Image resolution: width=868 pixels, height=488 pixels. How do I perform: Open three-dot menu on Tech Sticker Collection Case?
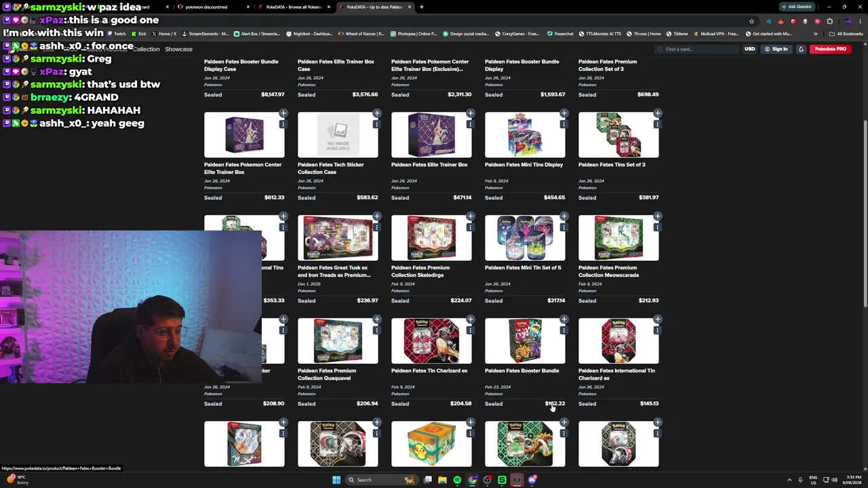coord(376,124)
